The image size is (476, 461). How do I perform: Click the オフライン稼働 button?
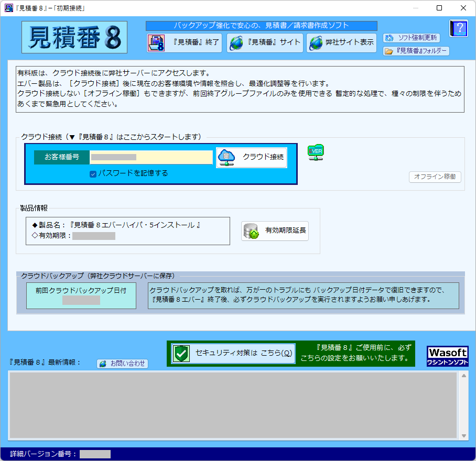435,177
